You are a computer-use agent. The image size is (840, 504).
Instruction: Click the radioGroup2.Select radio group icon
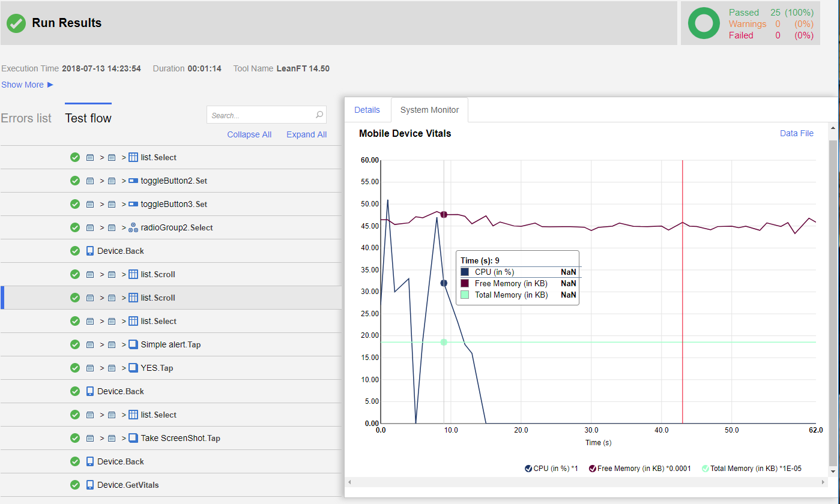click(x=133, y=227)
